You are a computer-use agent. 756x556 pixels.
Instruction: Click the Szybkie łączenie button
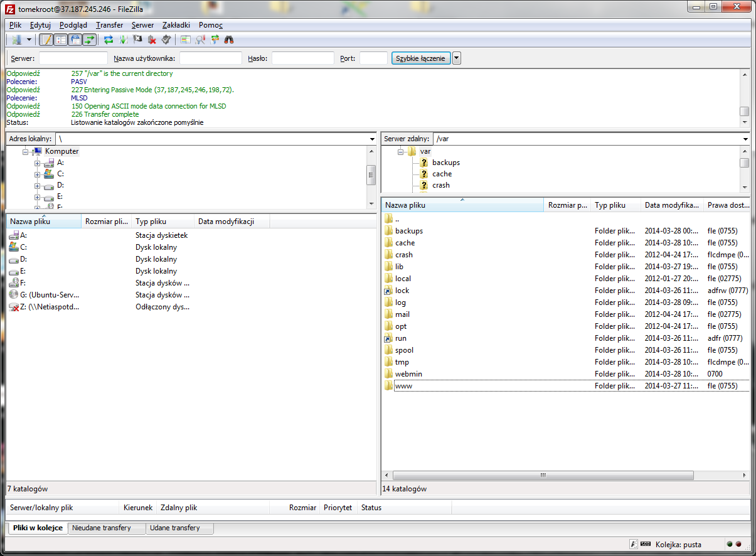421,58
